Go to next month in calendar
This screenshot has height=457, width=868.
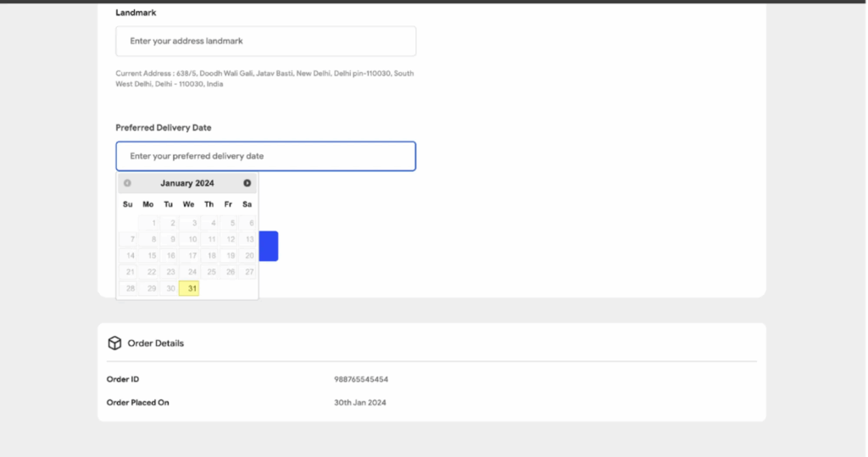click(x=247, y=183)
